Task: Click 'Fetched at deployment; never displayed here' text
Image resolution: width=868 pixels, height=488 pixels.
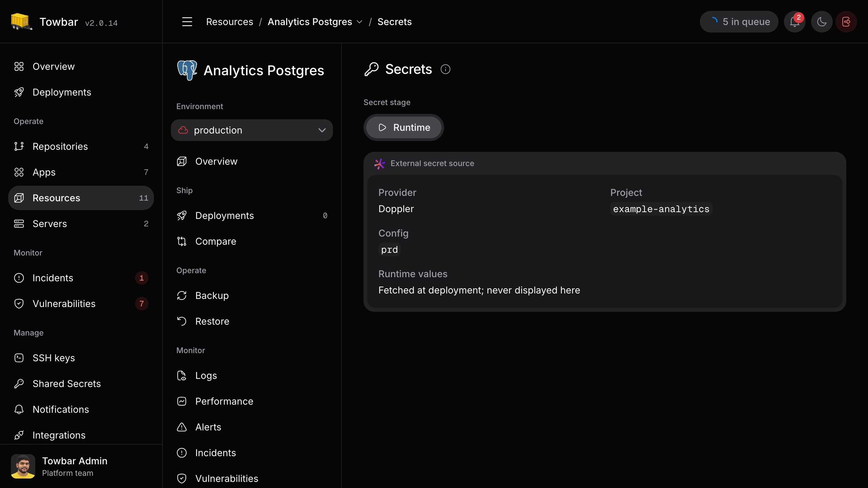Action: 479,290
